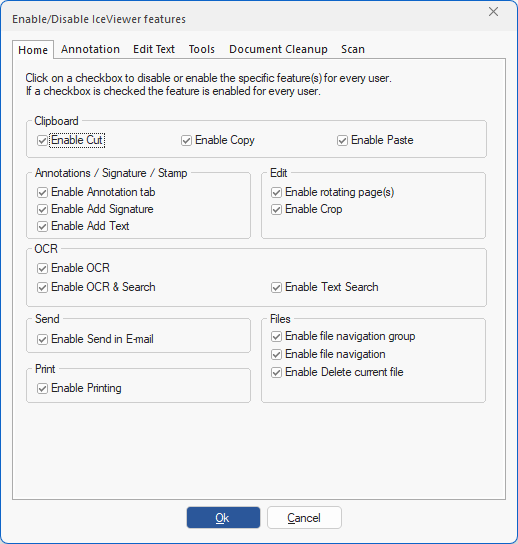518x544 pixels.
Task: Switch to the Home tab
Action: pos(33,50)
